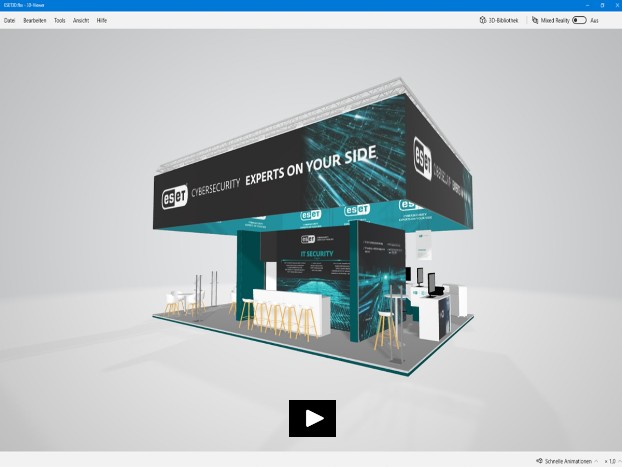Expand the Schnelle Animationen dropdown
The image size is (622, 467).
pyautogui.click(x=596, y=461)
